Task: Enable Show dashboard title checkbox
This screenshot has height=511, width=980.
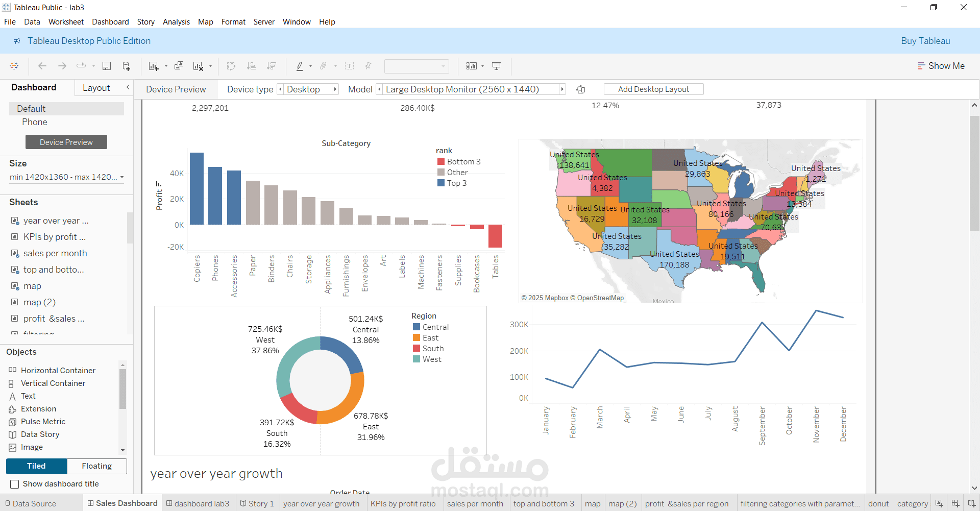Action: (15, 484)
